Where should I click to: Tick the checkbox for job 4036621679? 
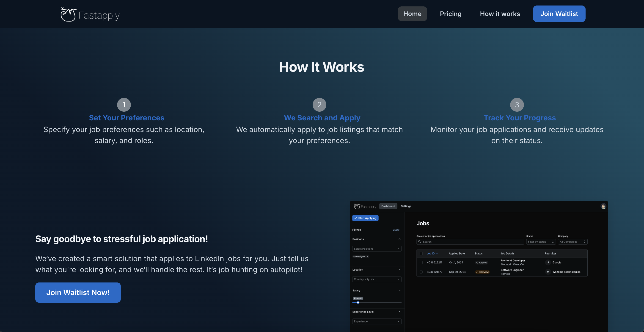(421, 272)
